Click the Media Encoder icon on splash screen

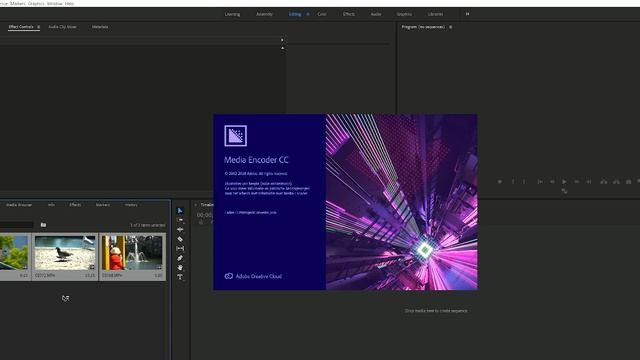coord(236,136)
